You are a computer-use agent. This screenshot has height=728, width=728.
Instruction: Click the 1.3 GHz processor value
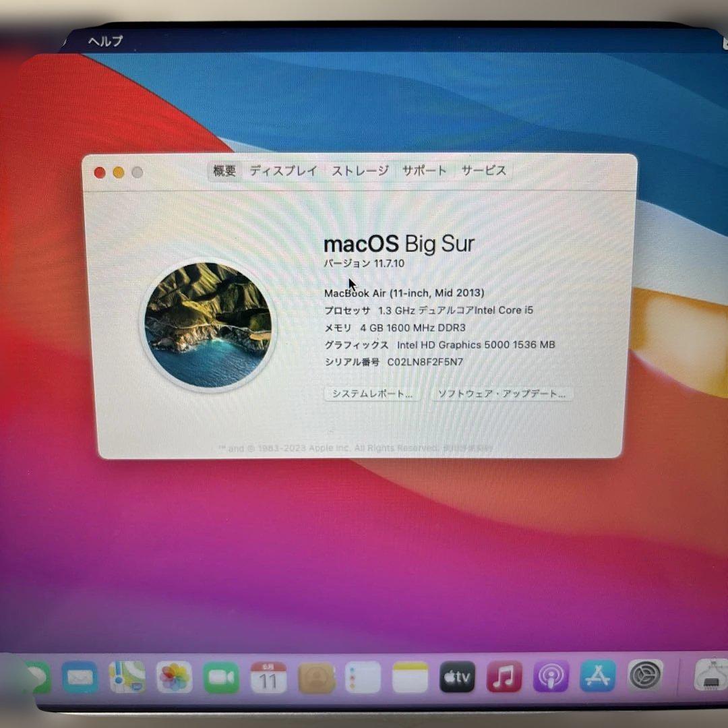point(456,310)
